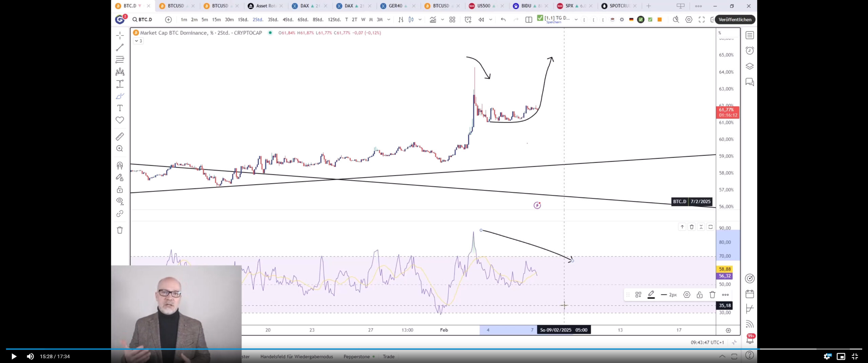This screenshot has height=363, width=868.
Task: Click the Veröffentlichen button
Action: click(x=735, y=20)
